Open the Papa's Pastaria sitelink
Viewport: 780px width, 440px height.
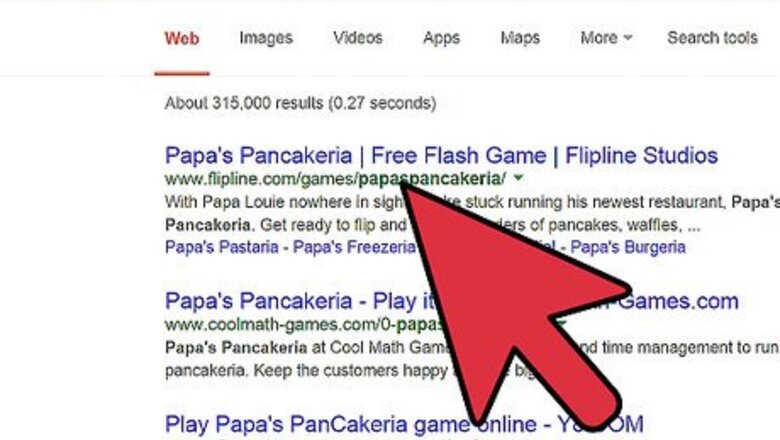(221, 247)
